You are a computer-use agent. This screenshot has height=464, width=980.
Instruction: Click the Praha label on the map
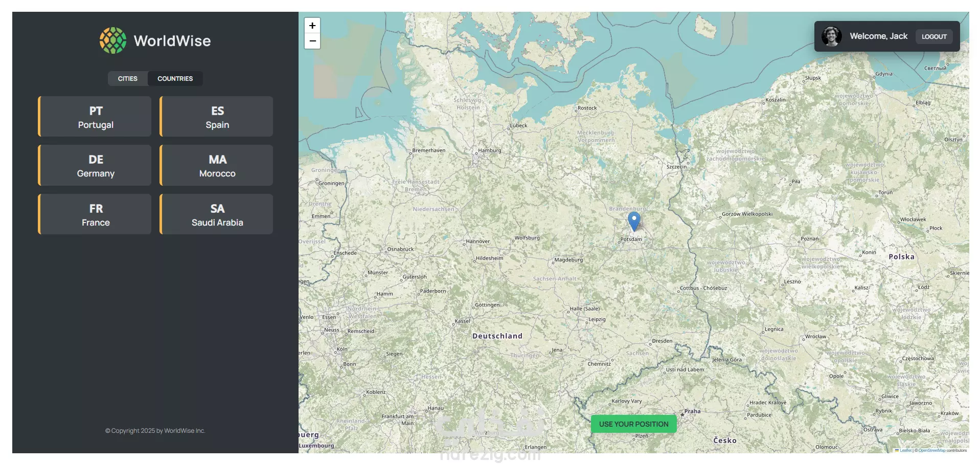click(693, 411)
